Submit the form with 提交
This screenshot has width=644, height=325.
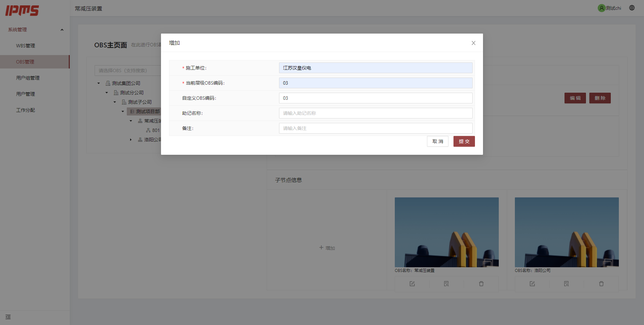tap(464, 141)
